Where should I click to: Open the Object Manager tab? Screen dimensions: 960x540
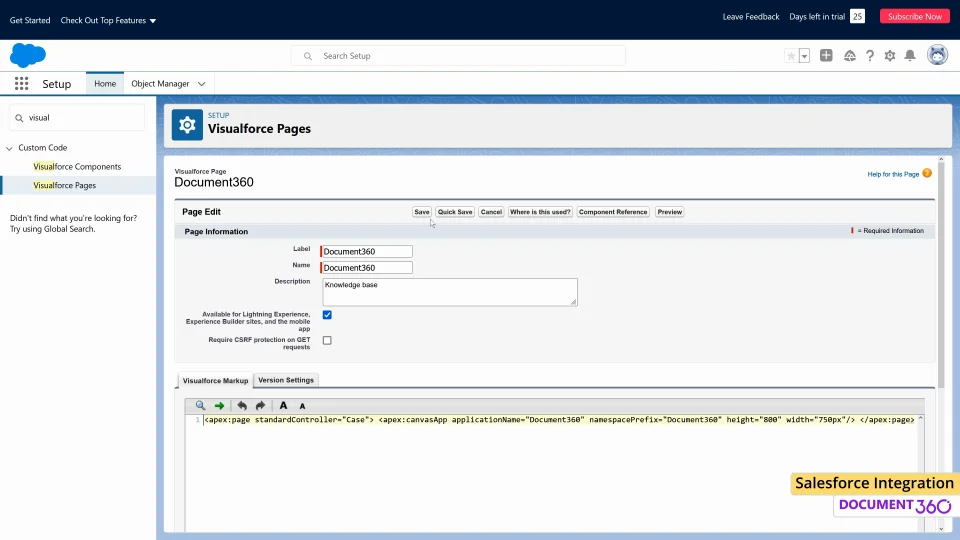point(160,84)
